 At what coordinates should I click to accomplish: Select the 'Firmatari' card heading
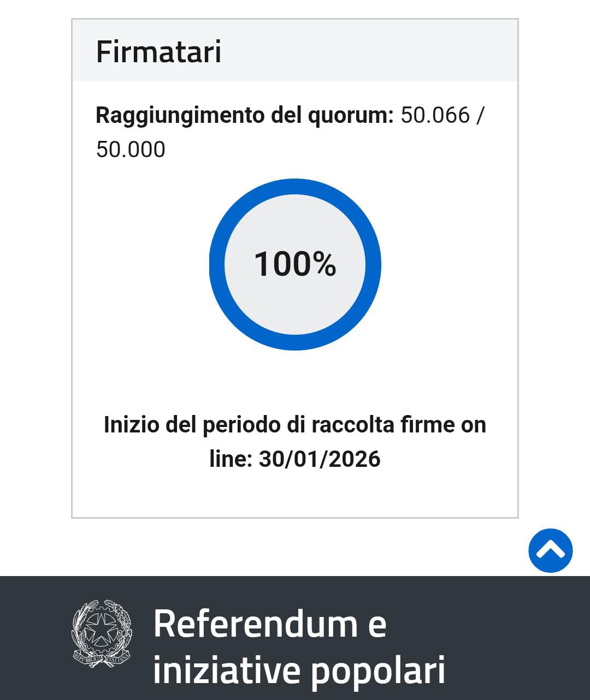tap(158, 52)
